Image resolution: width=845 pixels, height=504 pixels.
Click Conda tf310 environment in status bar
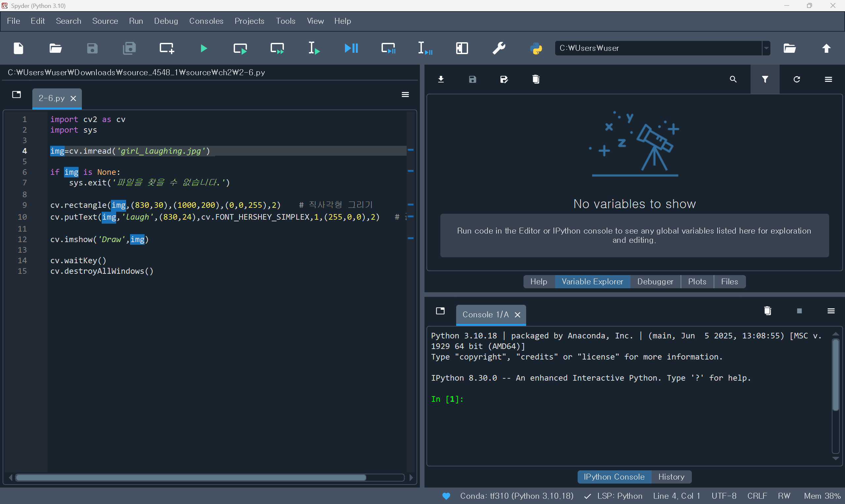[x=517, y=496]
